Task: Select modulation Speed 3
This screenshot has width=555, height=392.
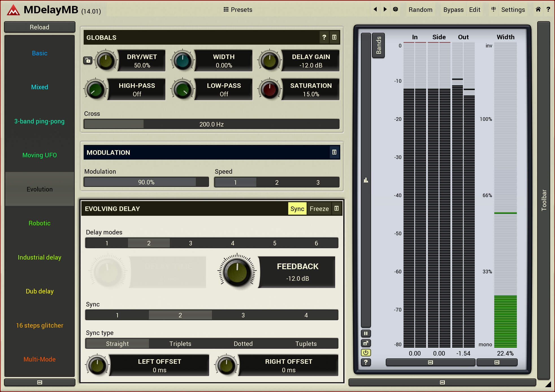Action: 318,182
